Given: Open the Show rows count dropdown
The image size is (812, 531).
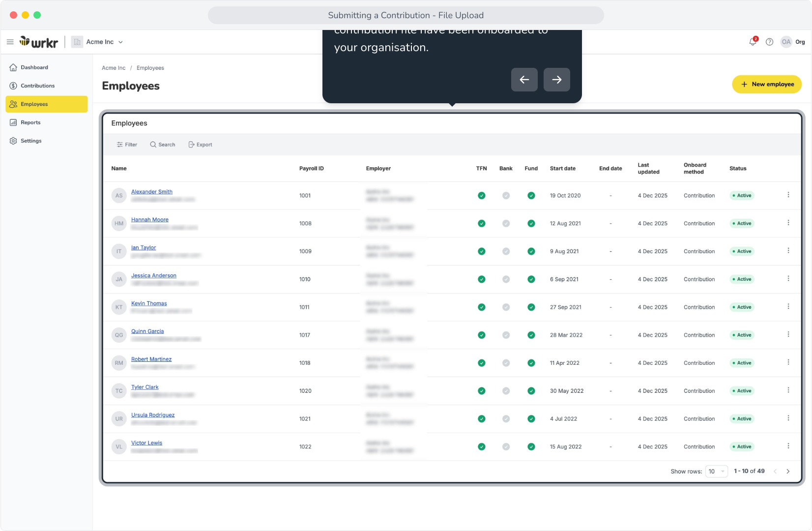Looking at the screenshot, I should click(x=716, y=472).
